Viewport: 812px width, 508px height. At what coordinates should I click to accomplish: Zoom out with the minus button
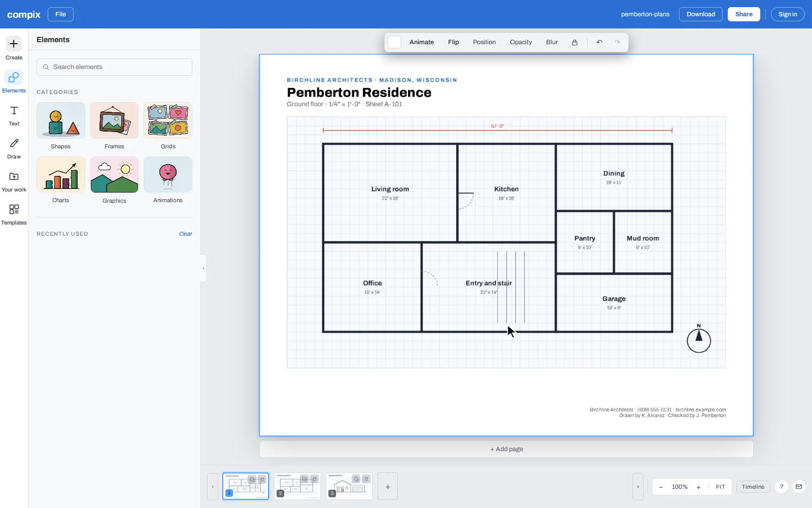661,487
